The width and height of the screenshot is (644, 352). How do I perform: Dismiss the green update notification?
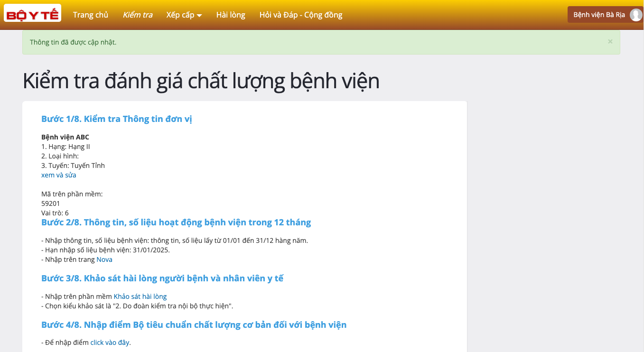pos(610,42)
